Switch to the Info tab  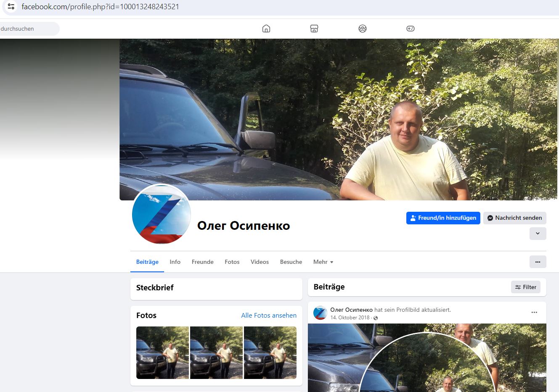coord(175,262)
